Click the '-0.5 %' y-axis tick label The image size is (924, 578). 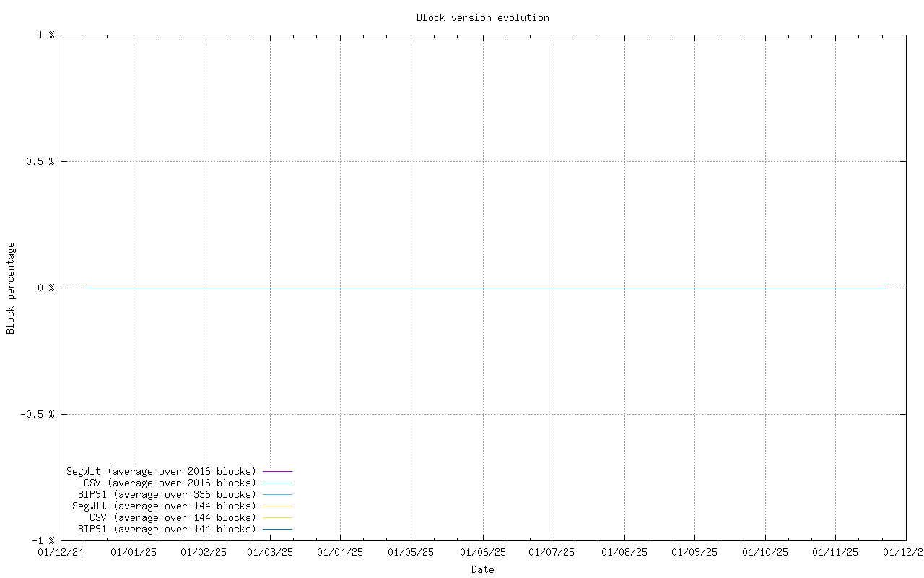pyautogui.click(x=38, y=414)
